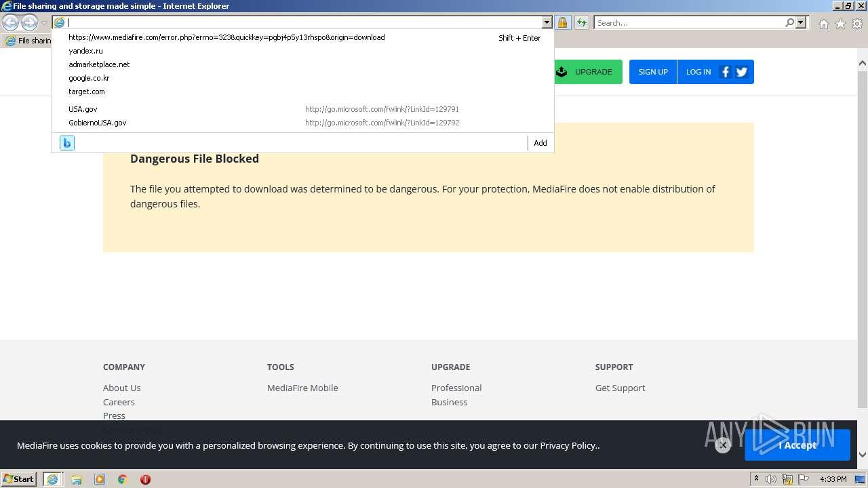
Task: Open File Explorer folder taskbar icon
Action: [77, 479]
